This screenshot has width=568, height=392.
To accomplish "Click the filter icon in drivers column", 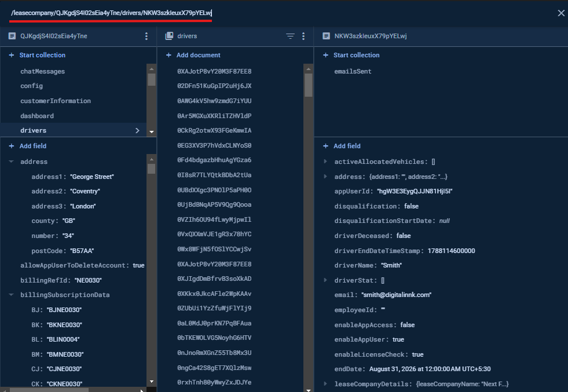I will coord(290,36).
